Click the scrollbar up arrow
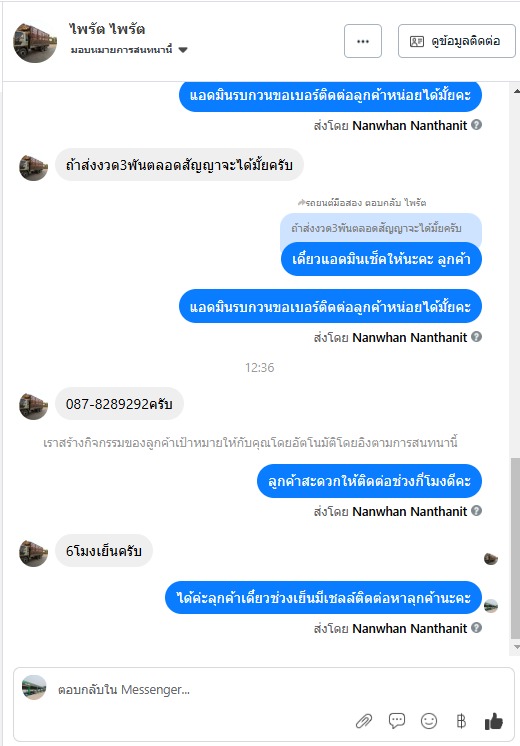Viewport: 520px width, 746px height. [x=516, y=90]
